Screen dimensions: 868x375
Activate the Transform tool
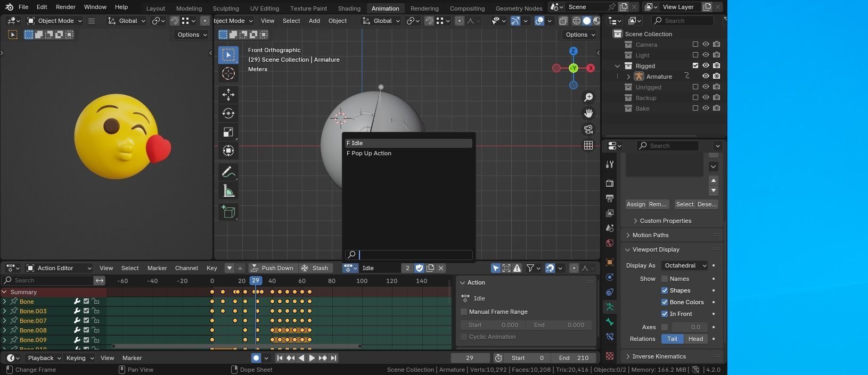coord(228,151)
